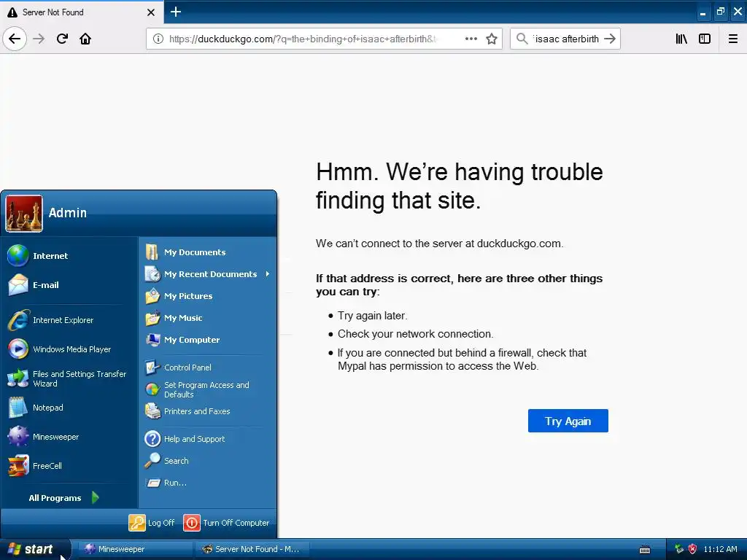Viewport: 747px width, 560px height.
Task: Click the isaac afterbirth search field
Action: point(566,39)
